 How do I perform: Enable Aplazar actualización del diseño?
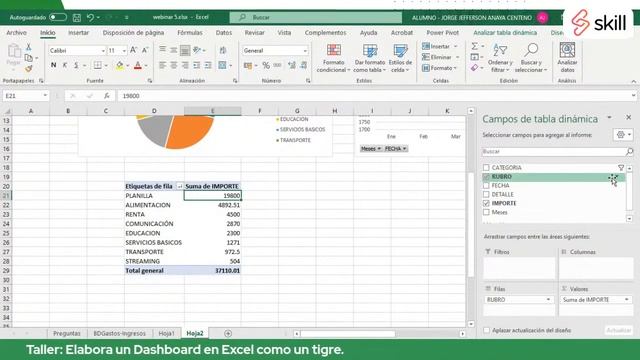[x=487, y=330]
